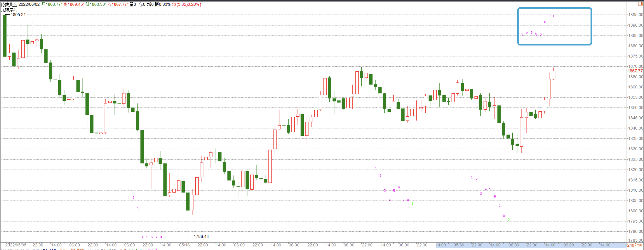
Task: Click the volume value 量0
Action: (133, 4)
